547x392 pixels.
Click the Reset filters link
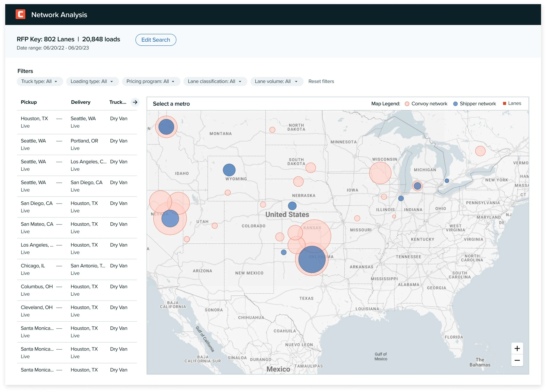coord(321,81)
